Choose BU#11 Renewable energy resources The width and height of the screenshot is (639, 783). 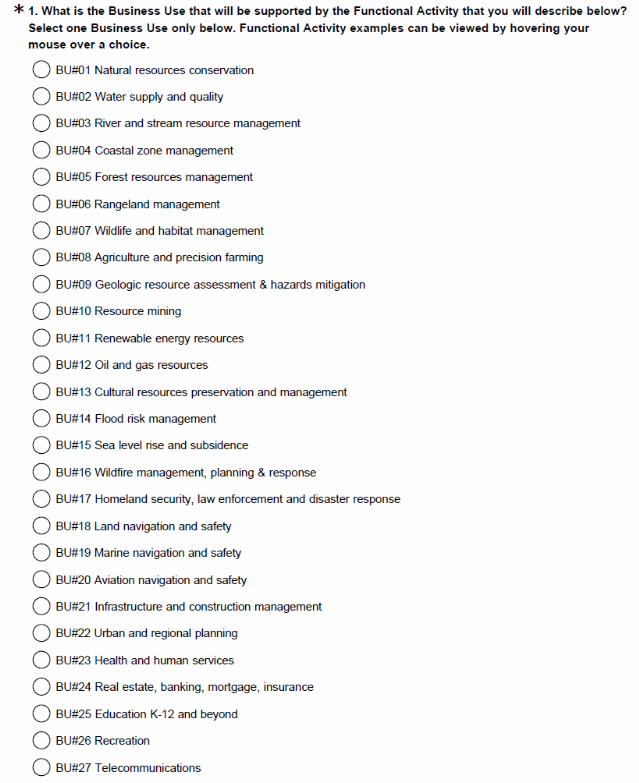pyautogui.click(x=42, y=338)
